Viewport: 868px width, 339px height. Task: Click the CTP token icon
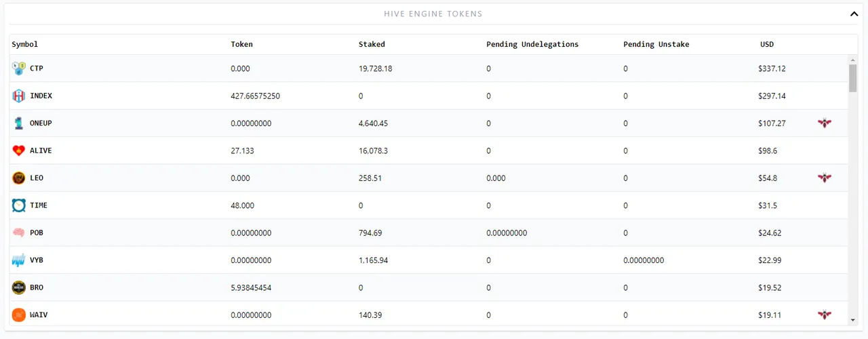[x=19, y=68]
